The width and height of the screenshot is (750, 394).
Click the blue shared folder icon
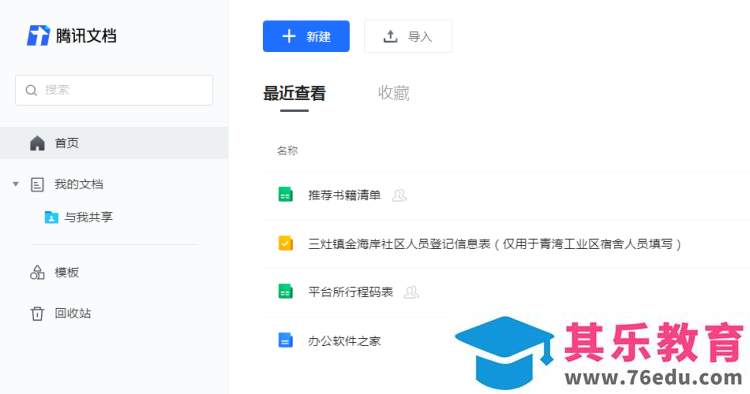coord(51,217)
